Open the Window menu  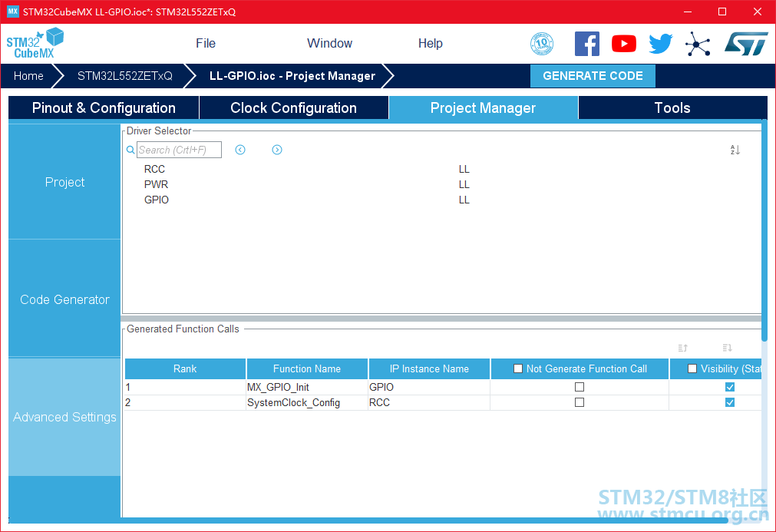click(x=329, y=43)
